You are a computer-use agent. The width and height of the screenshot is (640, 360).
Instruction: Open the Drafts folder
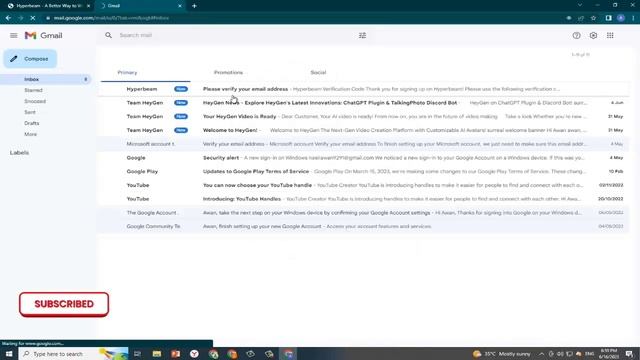point(32,123)
